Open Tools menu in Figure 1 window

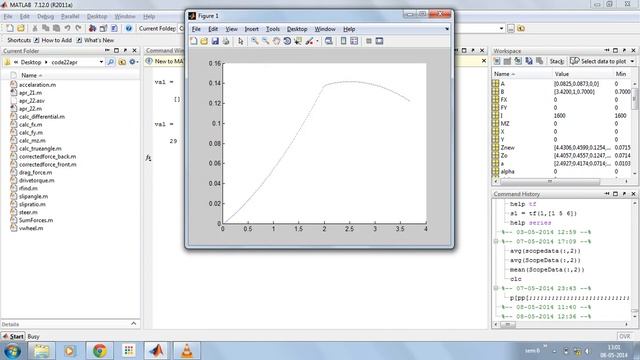pyautogui.click(x=273, y=29)
